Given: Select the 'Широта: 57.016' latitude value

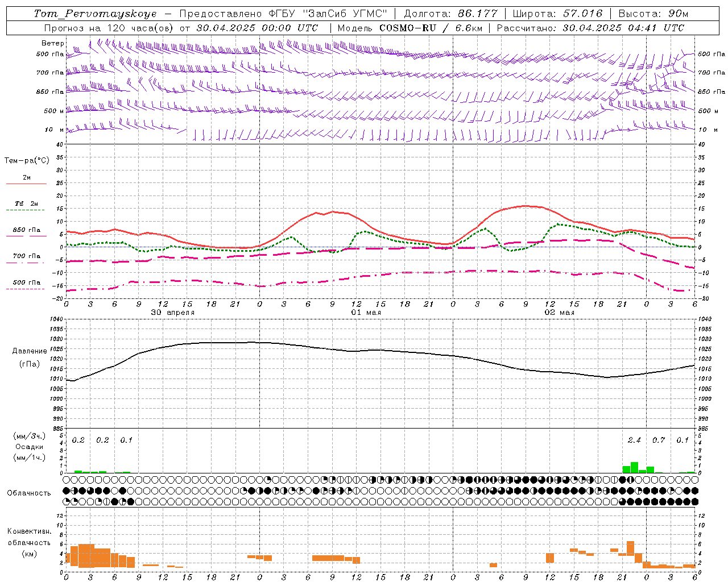Looking at the screenshot, I should click(557, 14).
